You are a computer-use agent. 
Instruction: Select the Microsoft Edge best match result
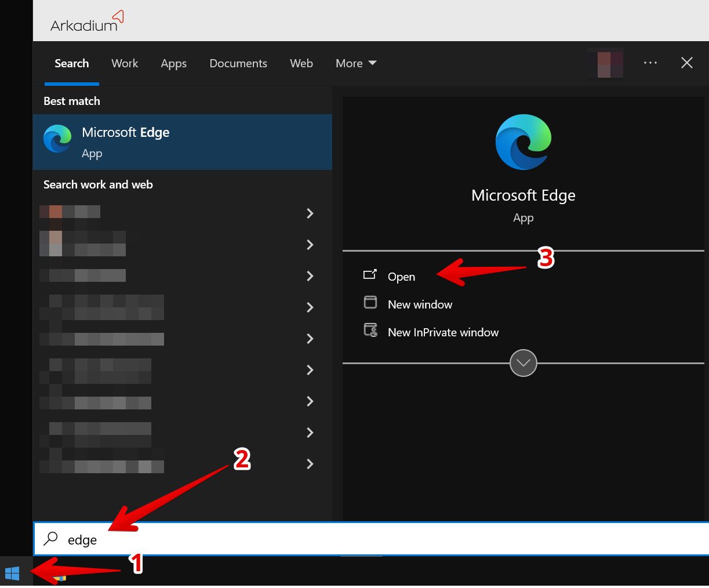pos(183,142)
